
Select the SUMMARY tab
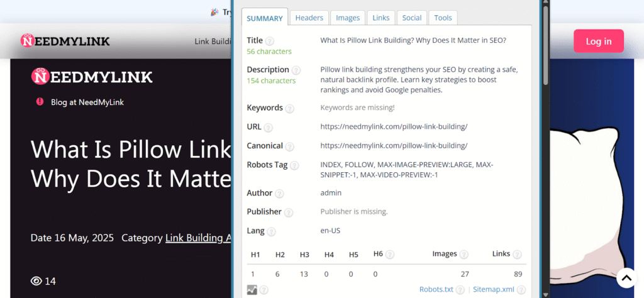(x=265, y=18)
